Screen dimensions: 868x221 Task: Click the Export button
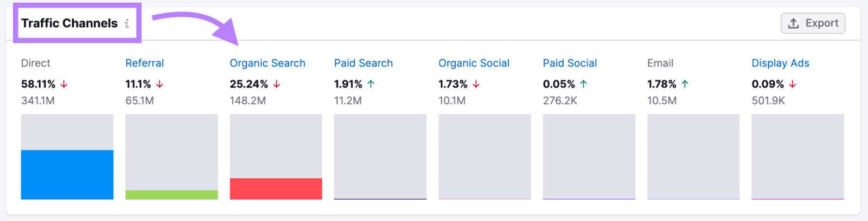coord(813,23)
